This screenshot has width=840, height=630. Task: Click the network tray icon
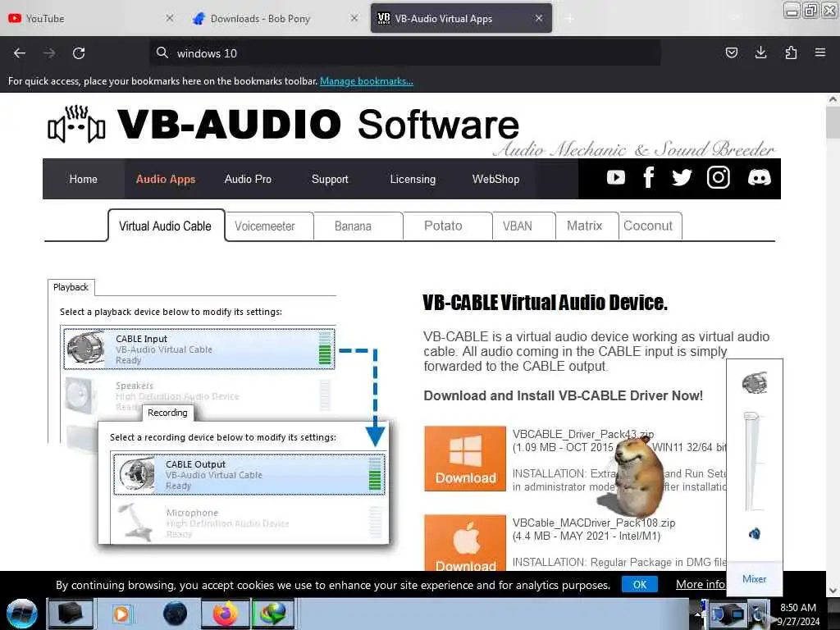point(728,614)
